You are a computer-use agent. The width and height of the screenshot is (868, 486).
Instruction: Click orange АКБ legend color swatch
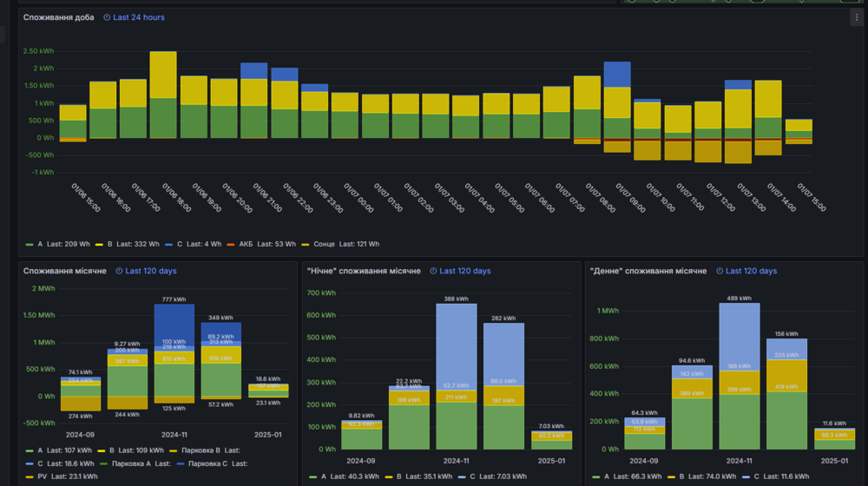coord(231,245)
